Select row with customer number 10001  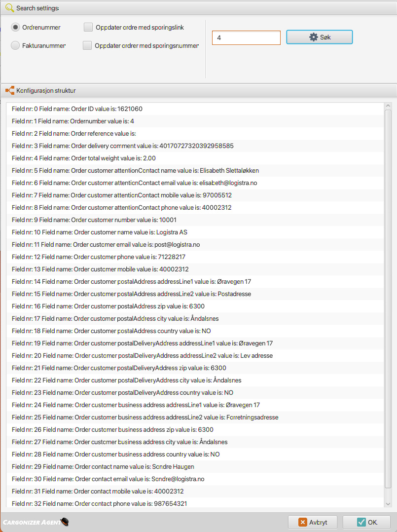click(195, 220)
